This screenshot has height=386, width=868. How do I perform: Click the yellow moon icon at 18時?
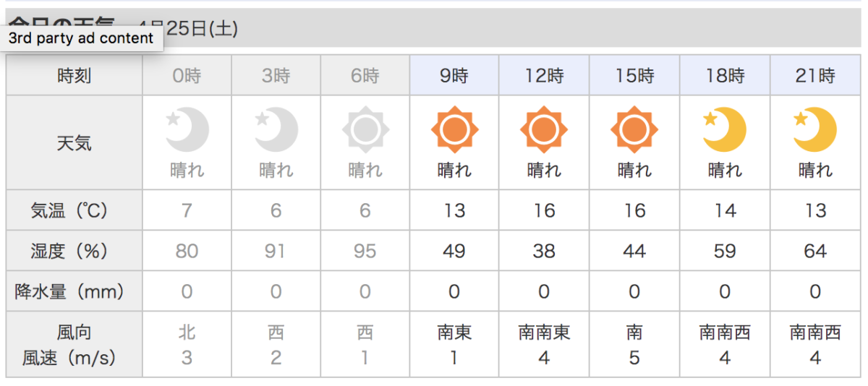pos(725,129)
